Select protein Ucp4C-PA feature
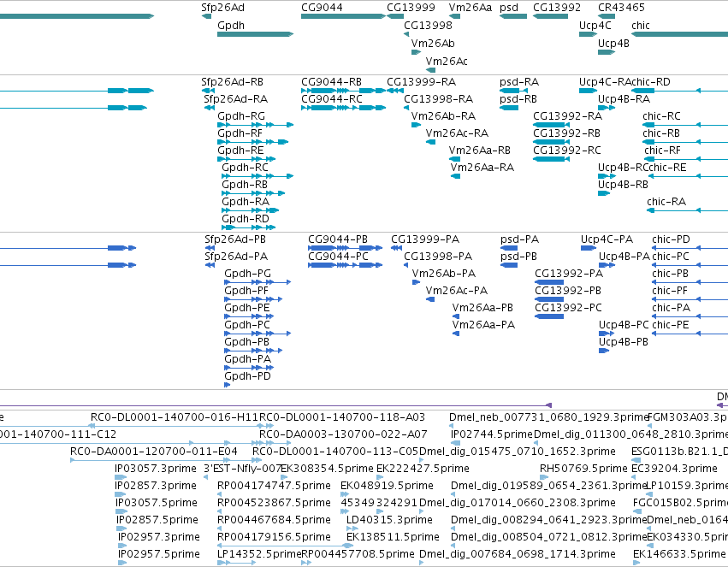Viewport: 728px width, 567px height. (x=589, y=248)
